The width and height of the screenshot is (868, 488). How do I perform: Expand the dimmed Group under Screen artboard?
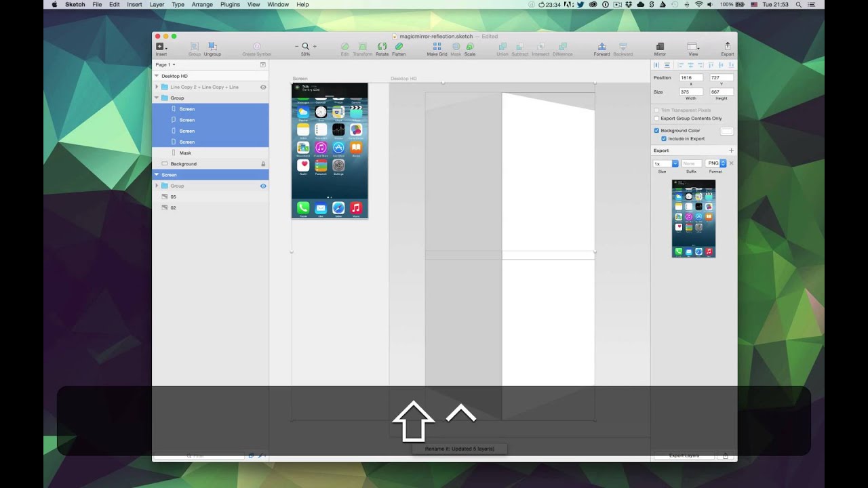(x=157, y=186)
